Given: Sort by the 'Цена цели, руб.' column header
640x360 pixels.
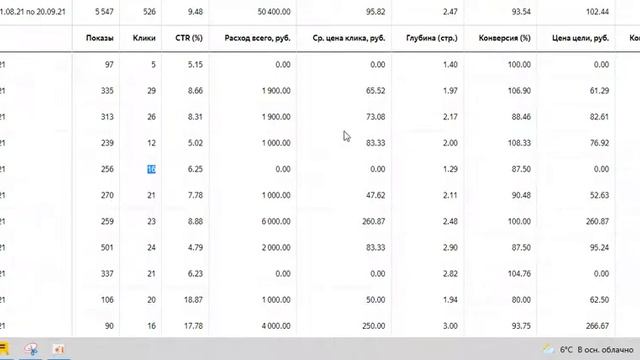Looking at the screenshot, I should [x=580, y=38].
